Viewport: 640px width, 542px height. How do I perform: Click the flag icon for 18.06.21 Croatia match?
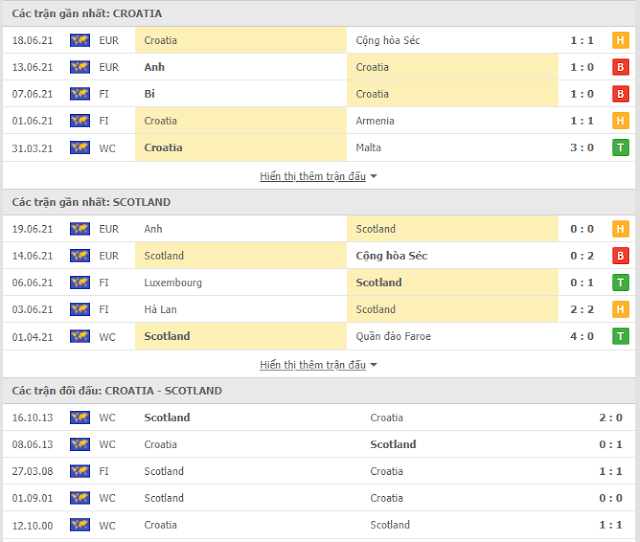[x=80, y=40]
